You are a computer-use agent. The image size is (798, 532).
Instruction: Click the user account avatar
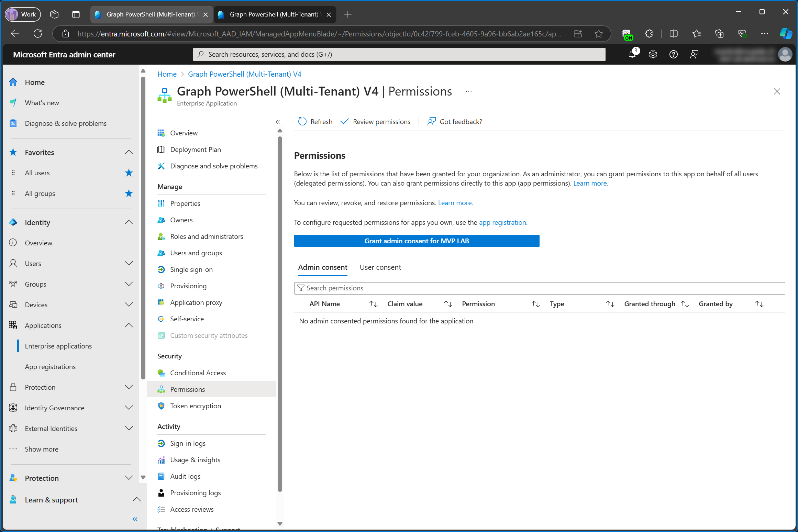click(x=785, y=54)
